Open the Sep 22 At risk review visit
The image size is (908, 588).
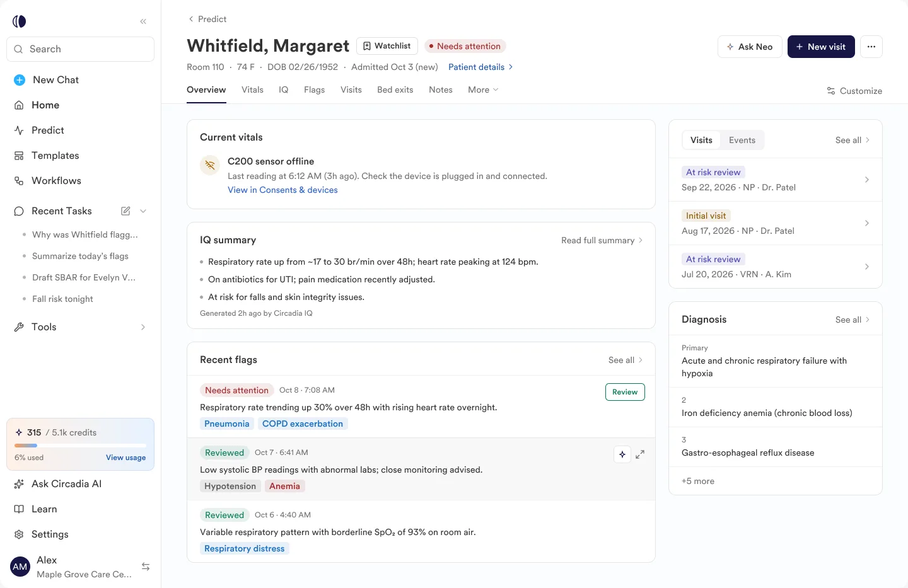pyautogui.click(x=776, y=180)
